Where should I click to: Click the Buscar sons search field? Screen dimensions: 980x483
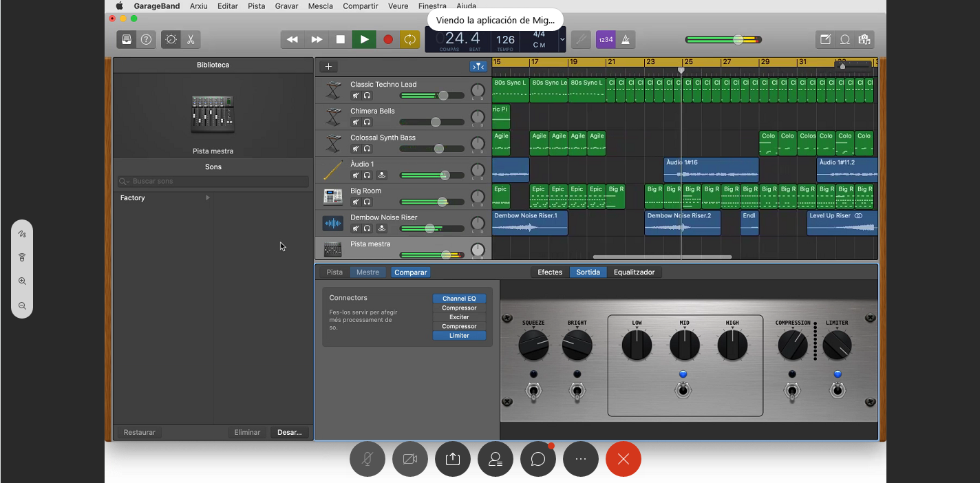[213, 182]
